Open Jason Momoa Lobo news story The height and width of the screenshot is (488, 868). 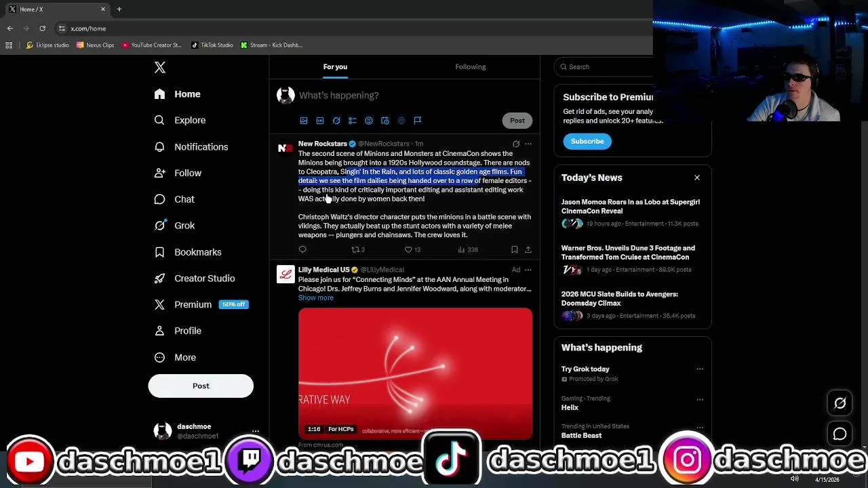[632, 212]
